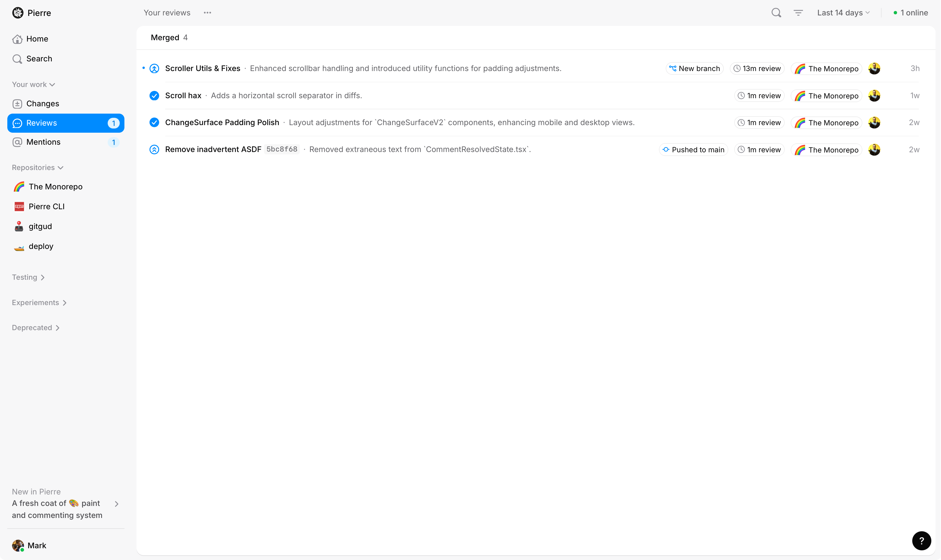The width and height of the screenshot is (941, 560).
Task: Open Changes in the sidebar
Action: [x=43, y=104]
